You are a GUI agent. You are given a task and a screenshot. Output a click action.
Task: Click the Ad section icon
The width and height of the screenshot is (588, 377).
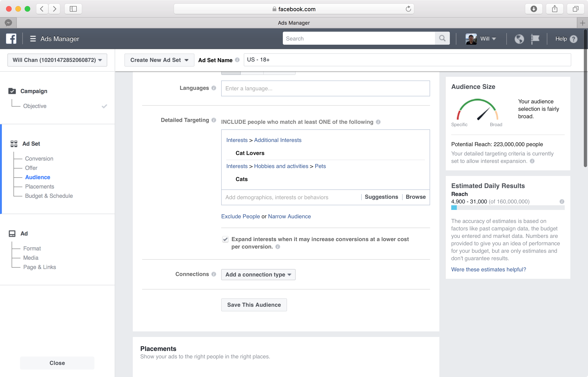(x=12, y=234)
